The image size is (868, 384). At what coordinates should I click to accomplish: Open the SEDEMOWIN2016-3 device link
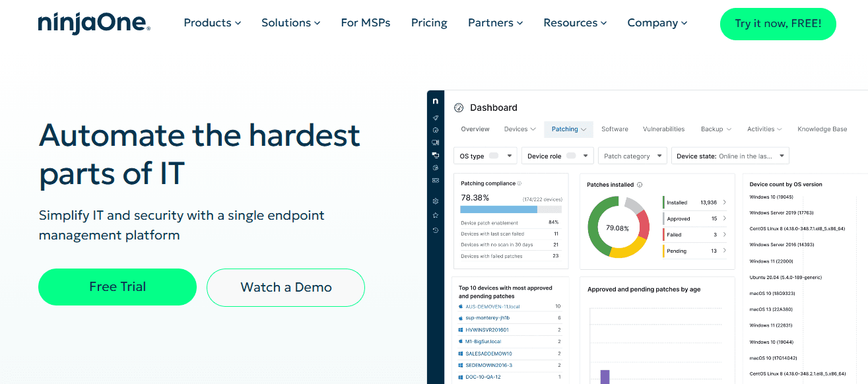click(x=488, y=366)
